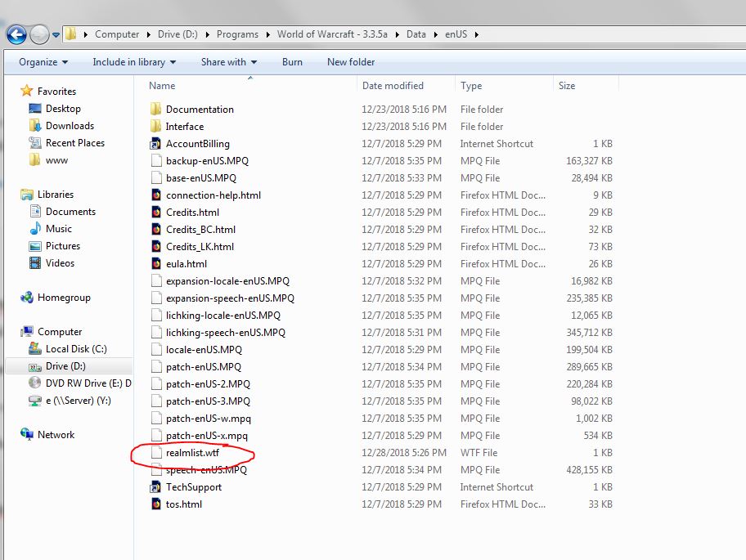This screenshot has width=746, height=560.
Task: Click the Libraries icon in sidebar
Action: click(x=27, y=194)
